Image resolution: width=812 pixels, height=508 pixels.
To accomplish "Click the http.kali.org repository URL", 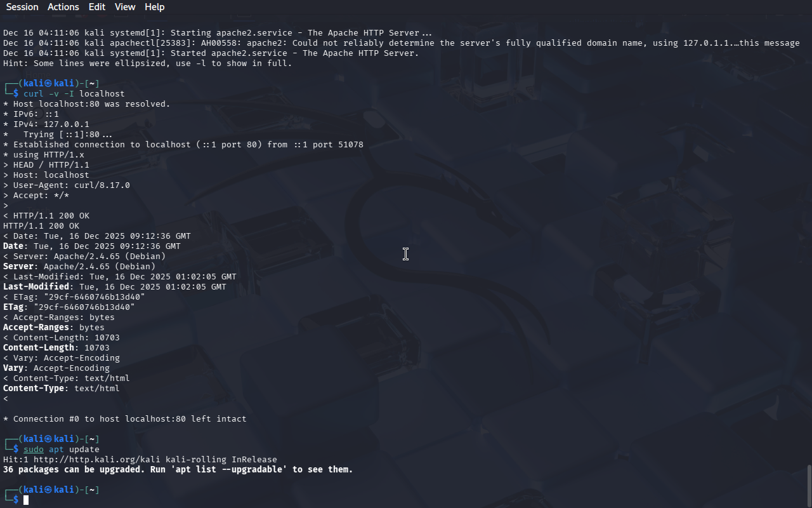I will click(97, 460).
